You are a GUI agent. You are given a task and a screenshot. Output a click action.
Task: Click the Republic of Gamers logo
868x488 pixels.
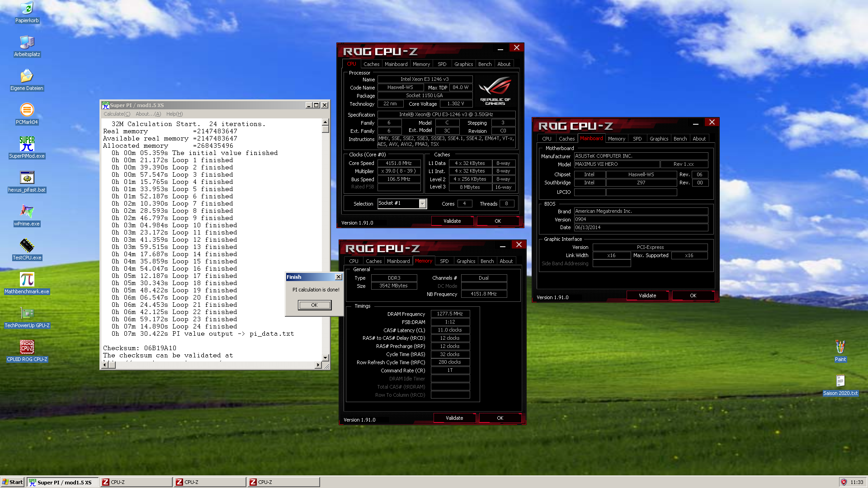pyautogui.click(x=495, y=90)
